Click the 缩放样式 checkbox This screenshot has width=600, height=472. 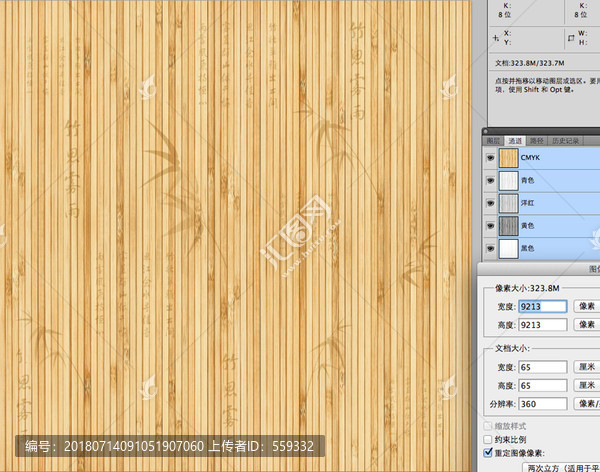[488, 426]
